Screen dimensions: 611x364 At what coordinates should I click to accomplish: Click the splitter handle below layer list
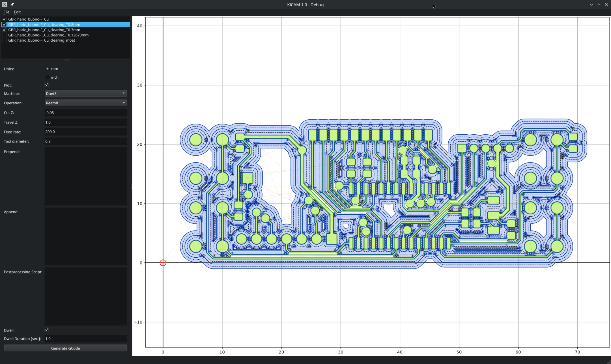(x=66, y=60)
